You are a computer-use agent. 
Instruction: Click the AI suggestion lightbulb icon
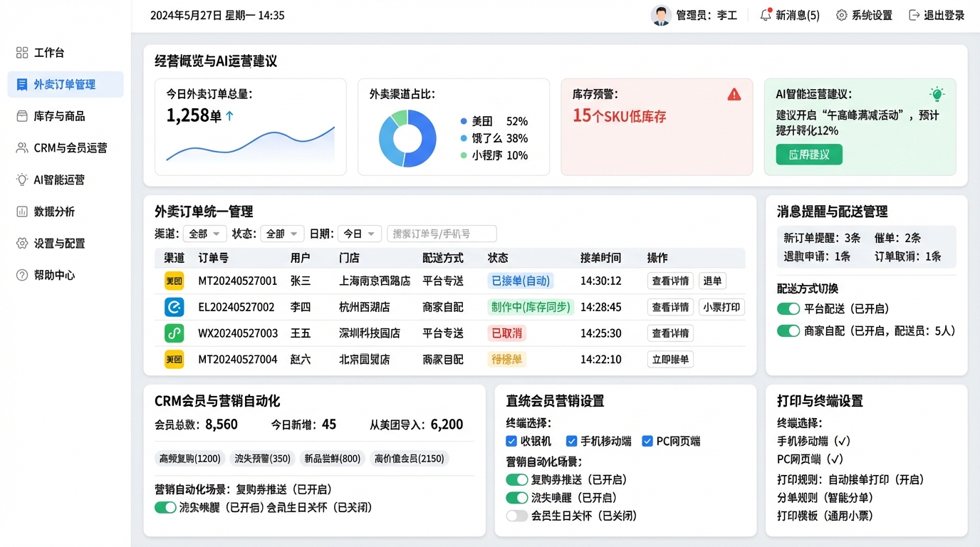[x=937, y=94]
